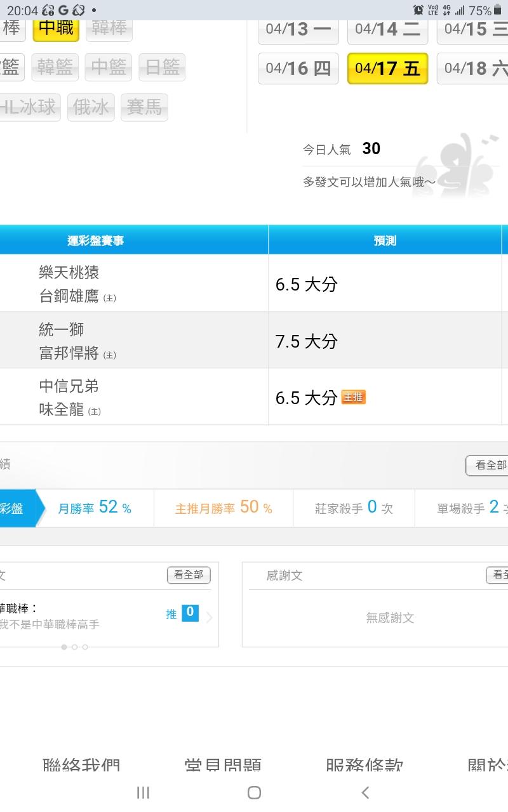This screenshot has width=508, height=812.
Task: Click 中信兄弟 team name
Action: [69, 386]
